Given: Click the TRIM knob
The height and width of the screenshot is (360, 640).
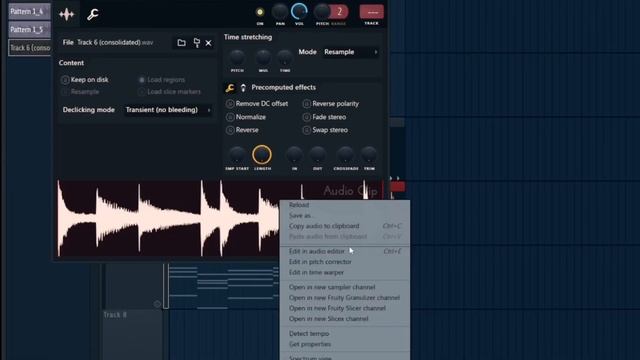Looking at the screenshot, I should point(369,155).
